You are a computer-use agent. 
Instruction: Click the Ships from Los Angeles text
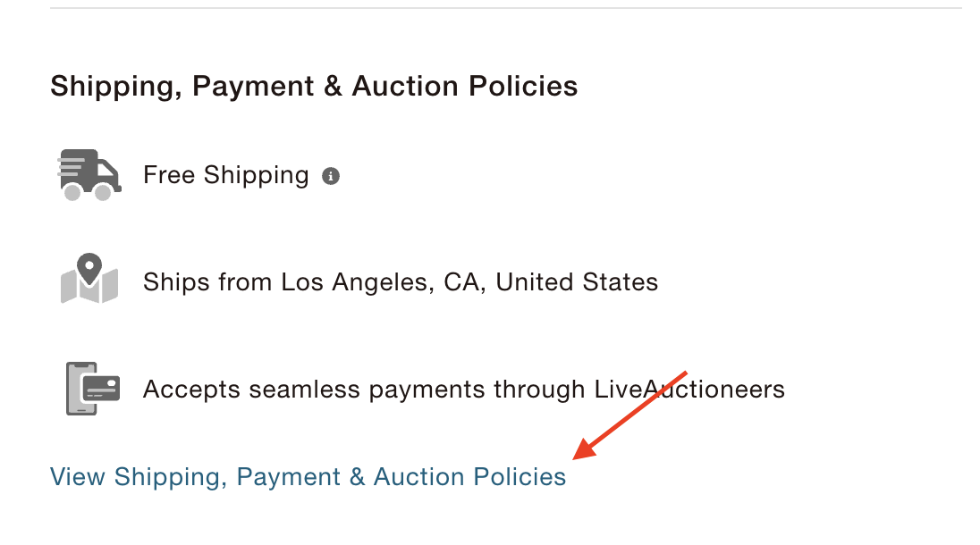click(400, 282)
